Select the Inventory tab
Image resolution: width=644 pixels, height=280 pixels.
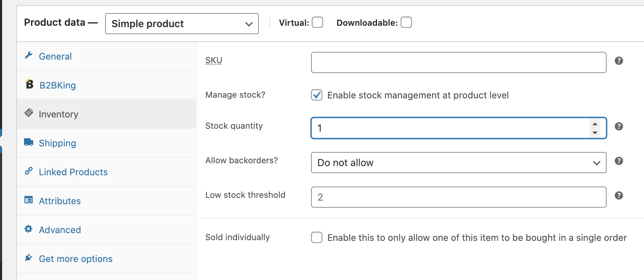(107, 114)
